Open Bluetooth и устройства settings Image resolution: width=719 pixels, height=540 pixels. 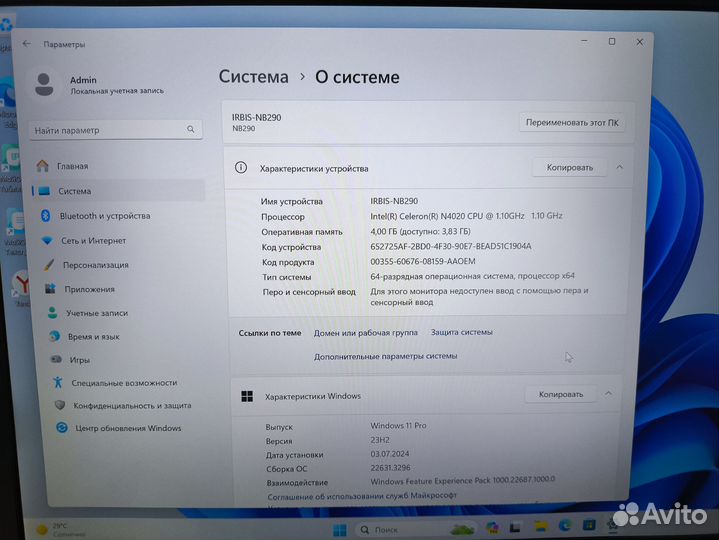click(x=104, y=216)
